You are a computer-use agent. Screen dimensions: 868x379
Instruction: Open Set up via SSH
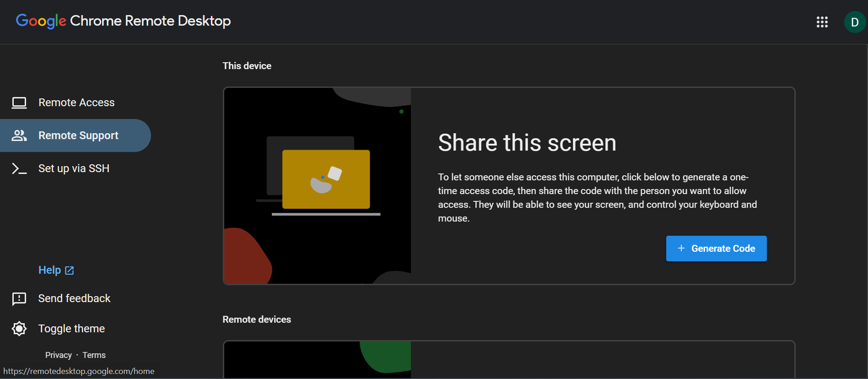click(75, 168)
